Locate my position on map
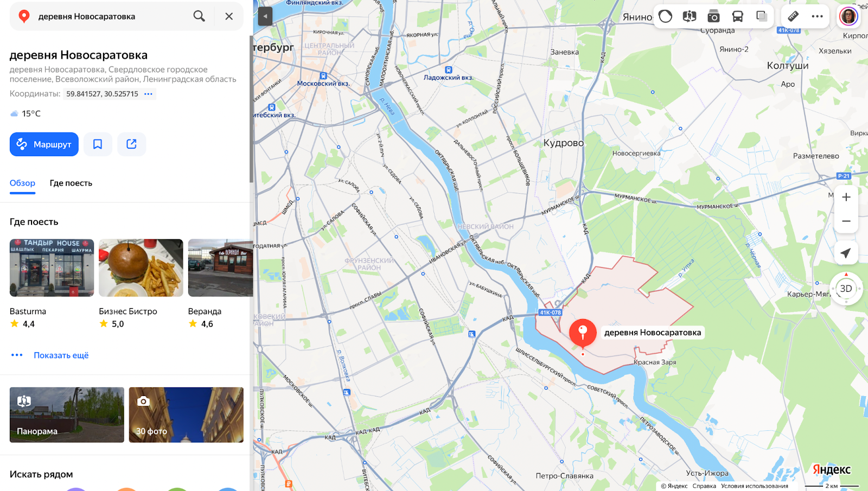 pos(846,253)
